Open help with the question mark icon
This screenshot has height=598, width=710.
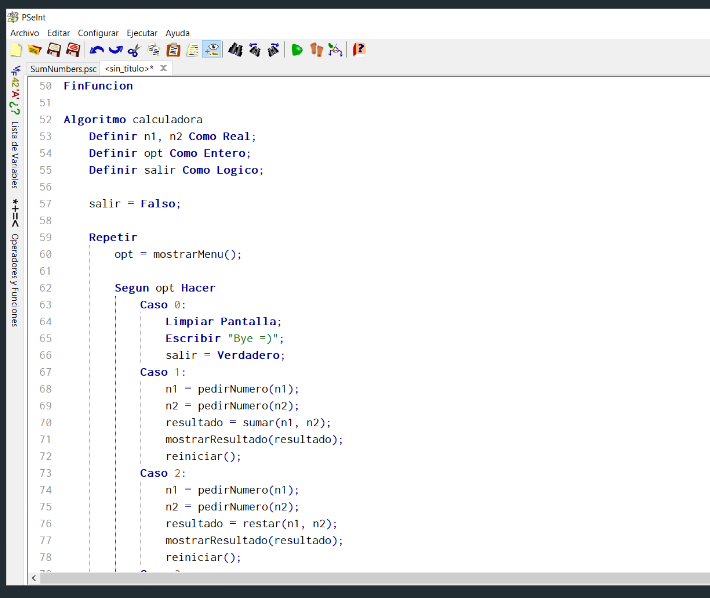point(359,49)
